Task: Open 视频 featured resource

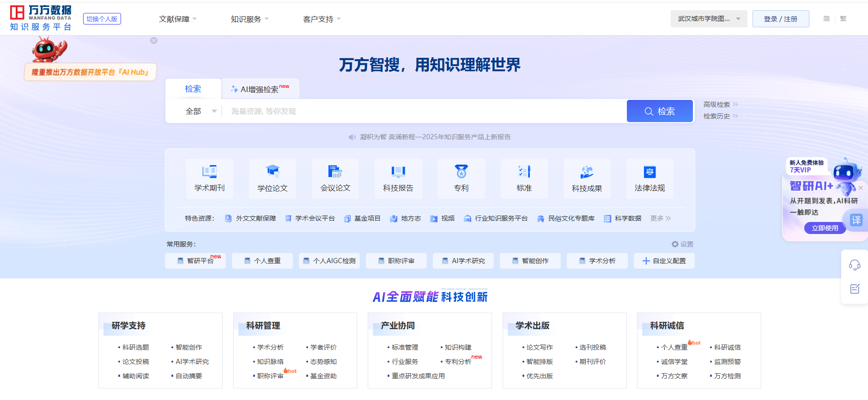Action: [443, 218]
